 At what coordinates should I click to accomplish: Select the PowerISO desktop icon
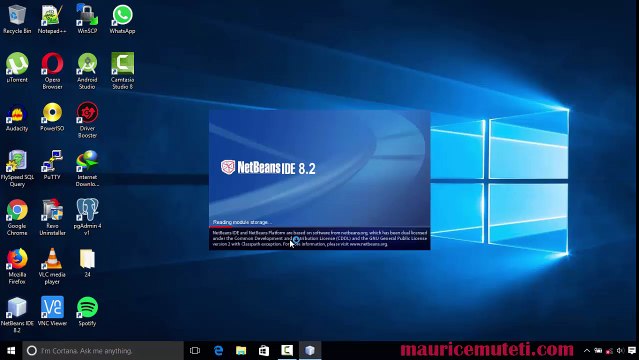[x=52, y=116]
